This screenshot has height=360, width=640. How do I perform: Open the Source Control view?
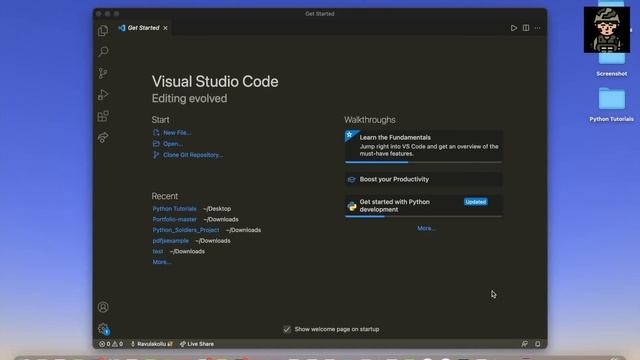click(x=103, y=73)
